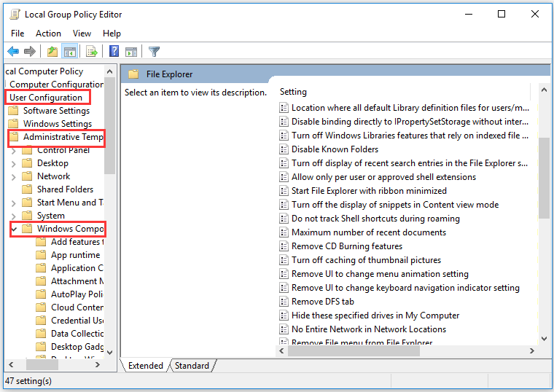Image resolution: width=554 pixels, height=392 pixels.
Task: Click the AutoPlay Policies folder icon
Action: pos(41,294)
